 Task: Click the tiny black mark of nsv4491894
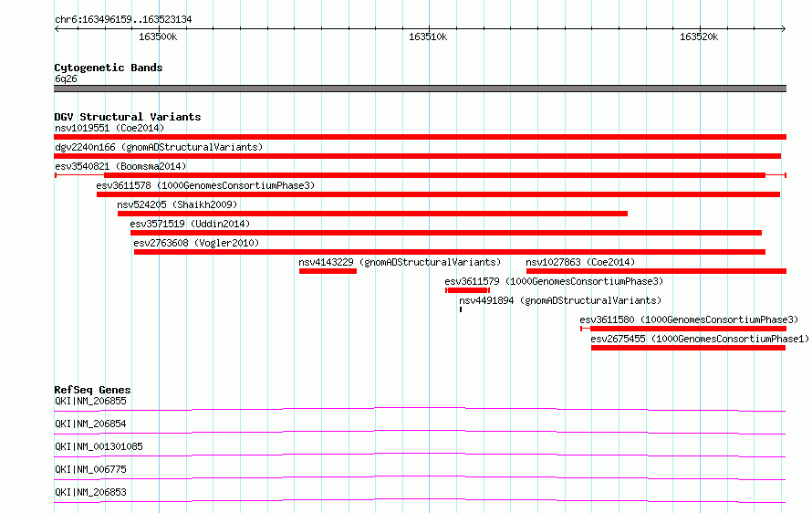461,309
